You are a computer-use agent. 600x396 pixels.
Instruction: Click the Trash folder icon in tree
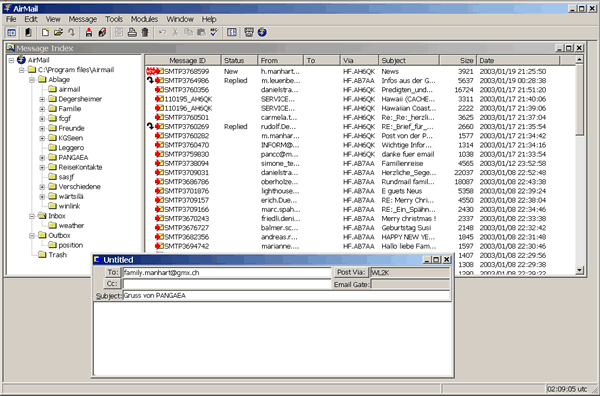point(42,255)
